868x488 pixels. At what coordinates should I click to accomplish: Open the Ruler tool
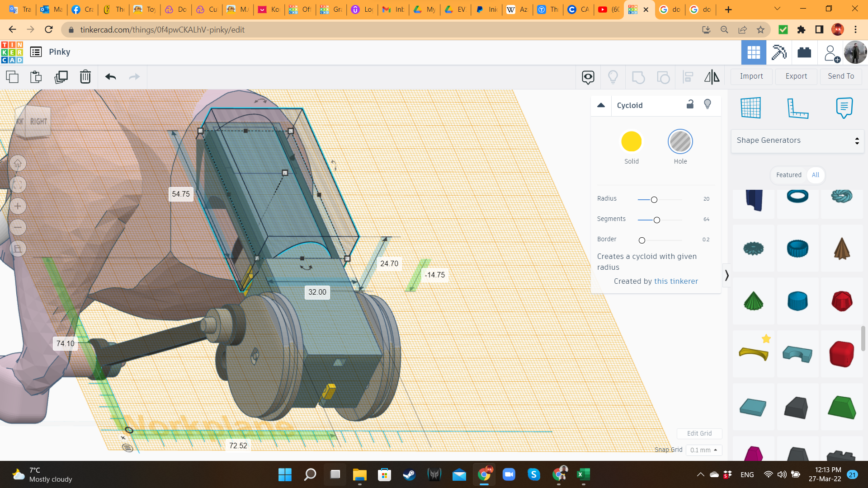click(797, 108)
